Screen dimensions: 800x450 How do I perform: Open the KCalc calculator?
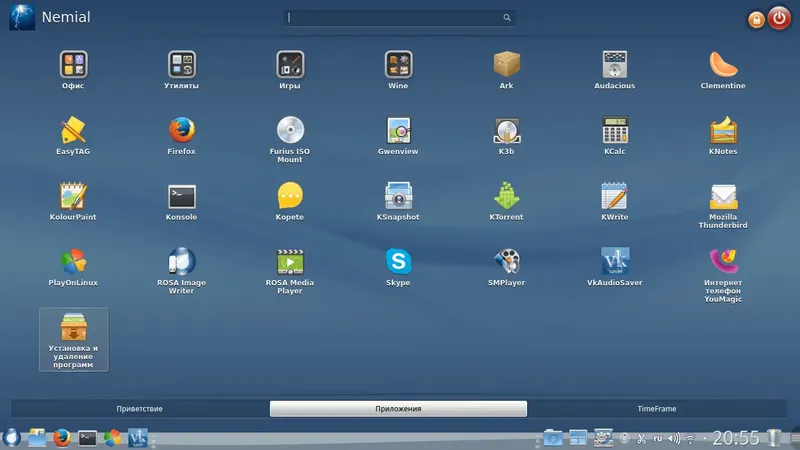615,136
